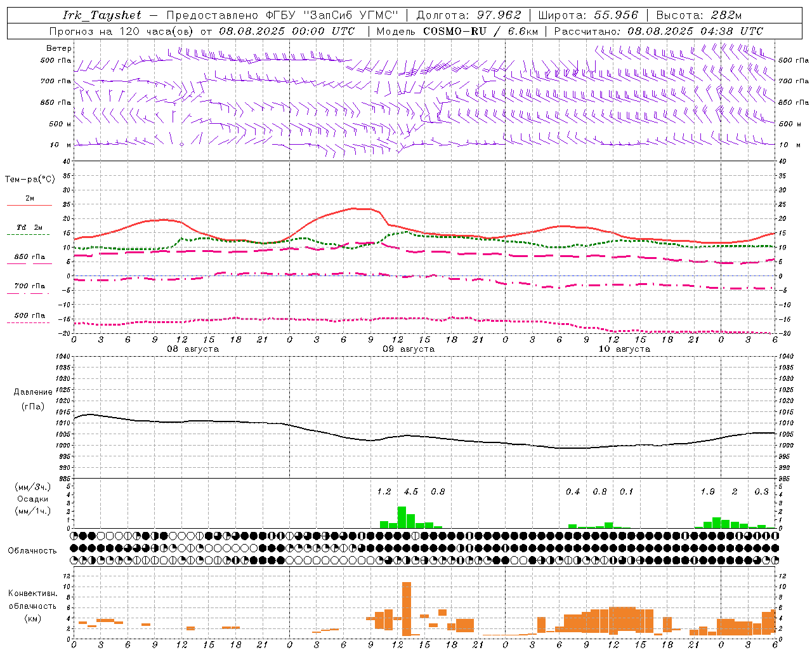
Task: Select the "Долгота: 97.962" header field
Action: (x=469, y=15)
